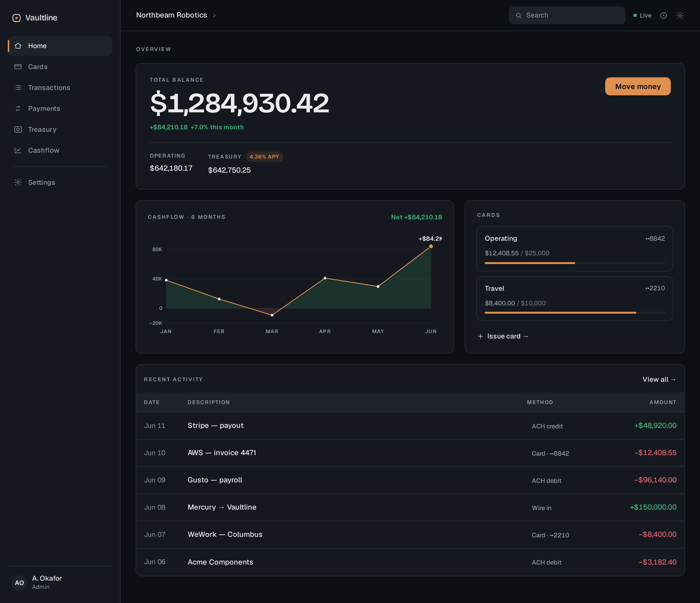This screenshot has height=603, width=700.
Task: Open the Travel card ••2210 tile
Action: click(x=574, y=299)
